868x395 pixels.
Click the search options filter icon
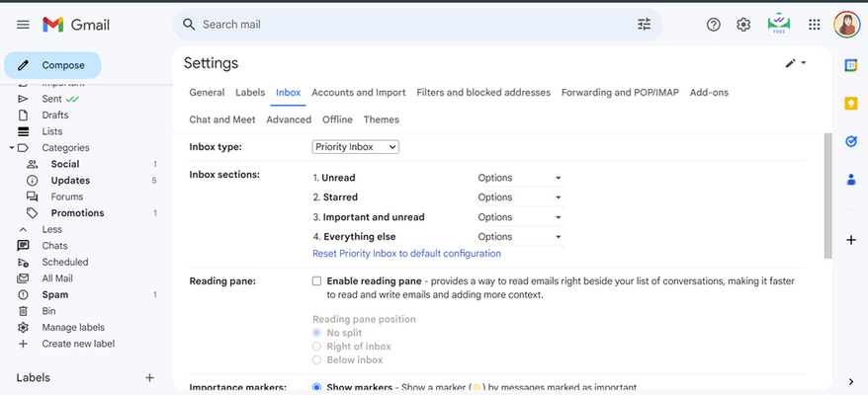coord(645,25)
